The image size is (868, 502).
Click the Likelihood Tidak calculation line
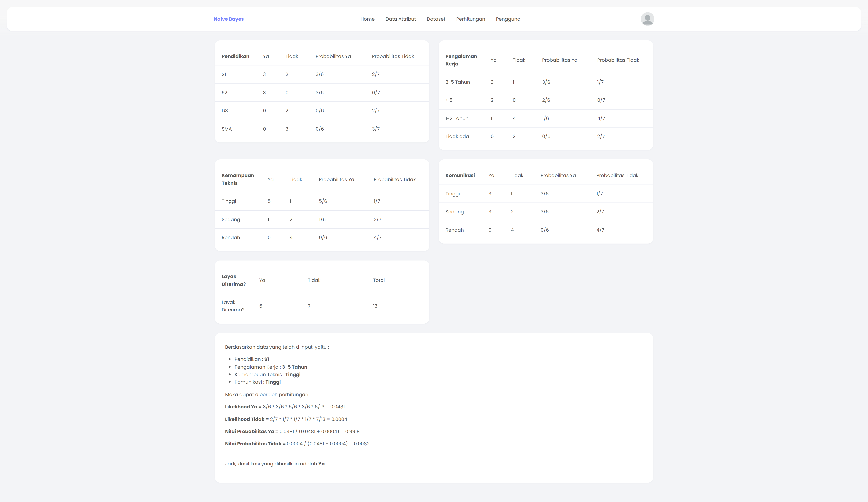[x=286, y=419]
